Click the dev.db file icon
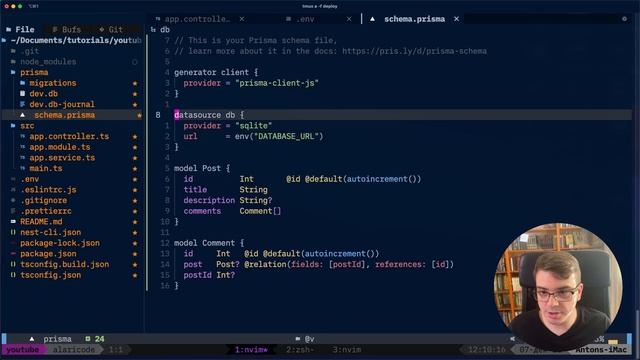The height and width of the screenshot is (360, 640). tap(22, 93)
